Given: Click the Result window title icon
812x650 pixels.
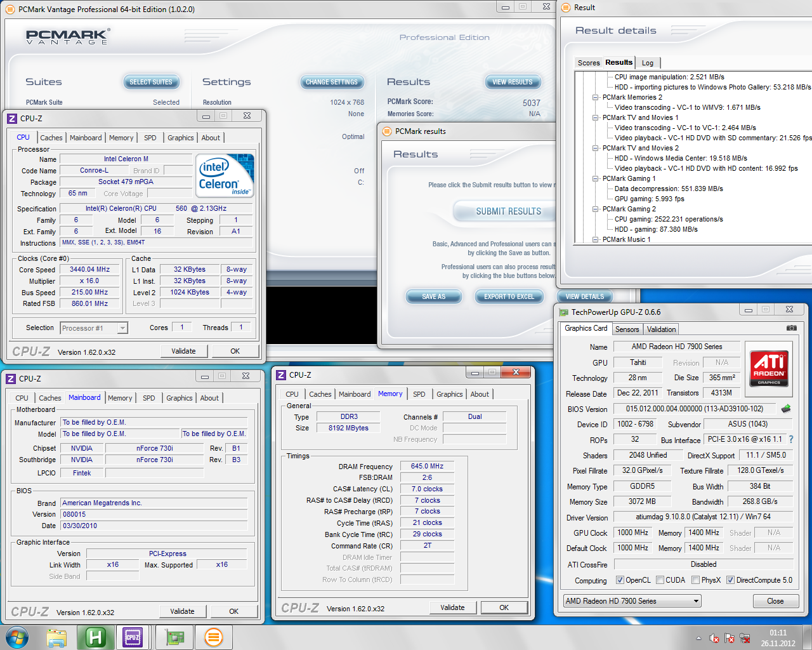Looking at the screenshot, I should pos(566,8).
